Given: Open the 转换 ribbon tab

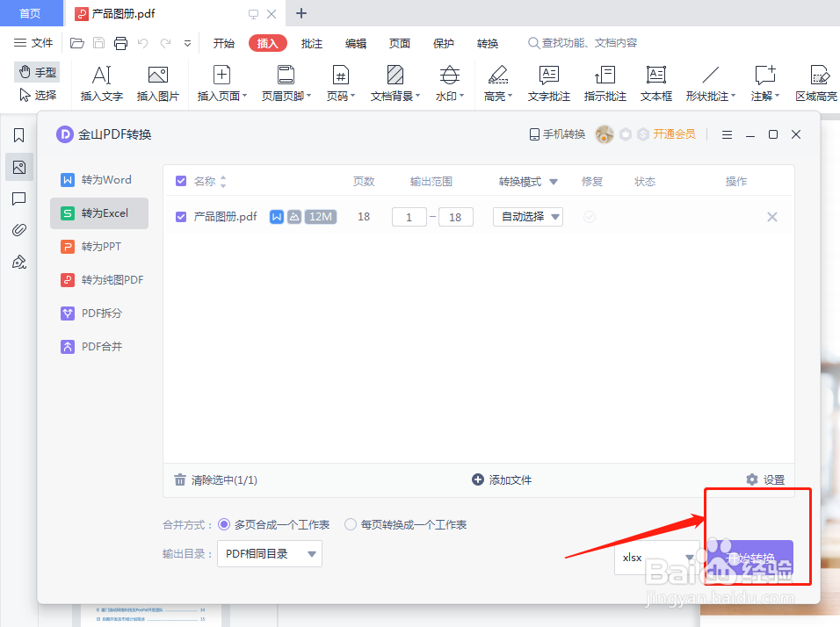Looking at the screenshot, I should (x=488, y=43).
